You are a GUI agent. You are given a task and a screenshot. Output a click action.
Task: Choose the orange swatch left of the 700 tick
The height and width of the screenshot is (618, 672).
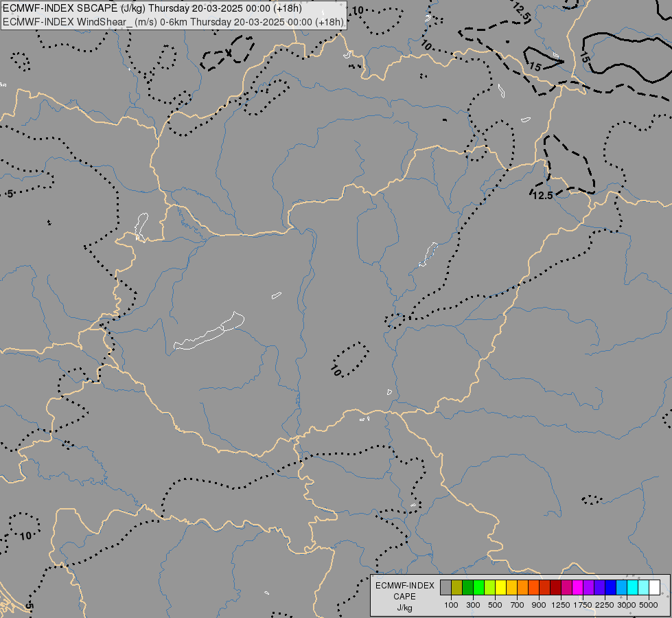[x=523, y=588]
